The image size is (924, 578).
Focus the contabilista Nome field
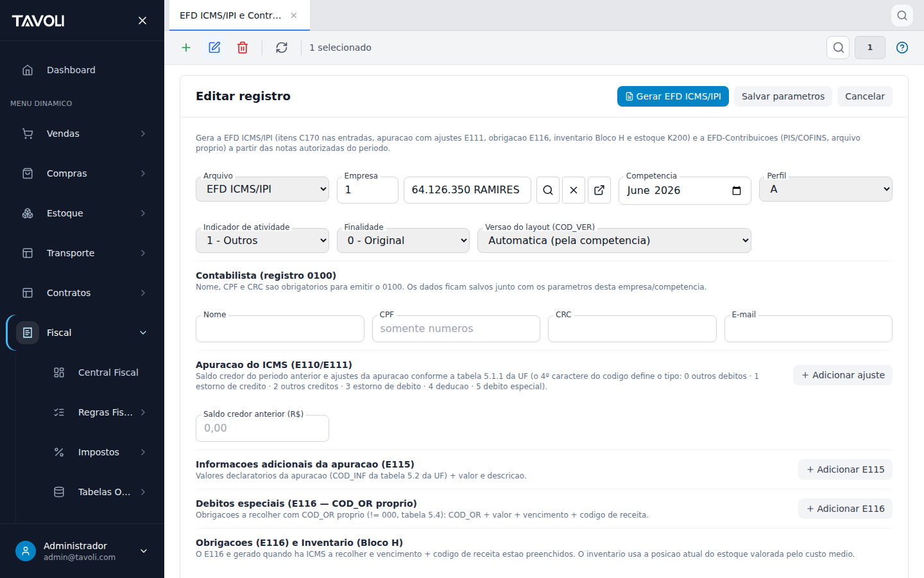coord(280,329)
